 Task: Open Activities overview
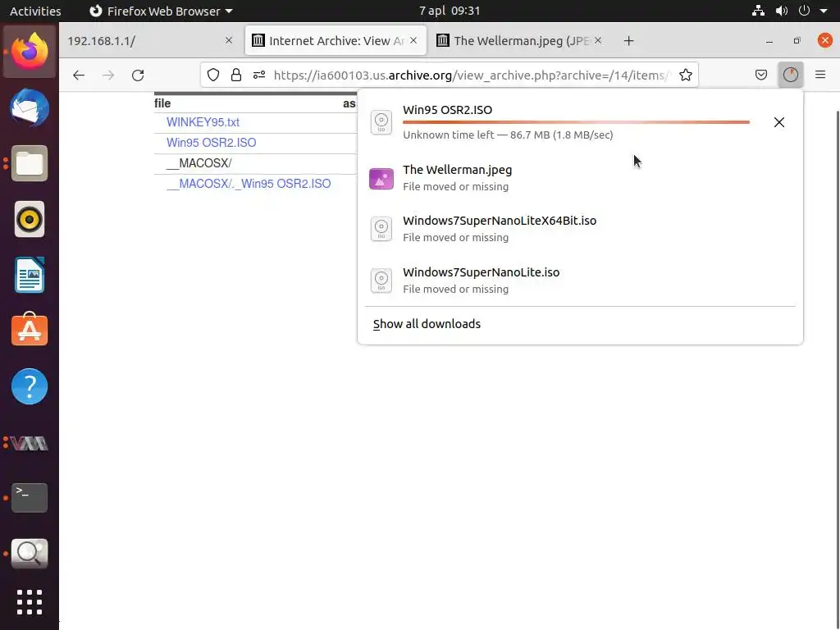point(35,11)
